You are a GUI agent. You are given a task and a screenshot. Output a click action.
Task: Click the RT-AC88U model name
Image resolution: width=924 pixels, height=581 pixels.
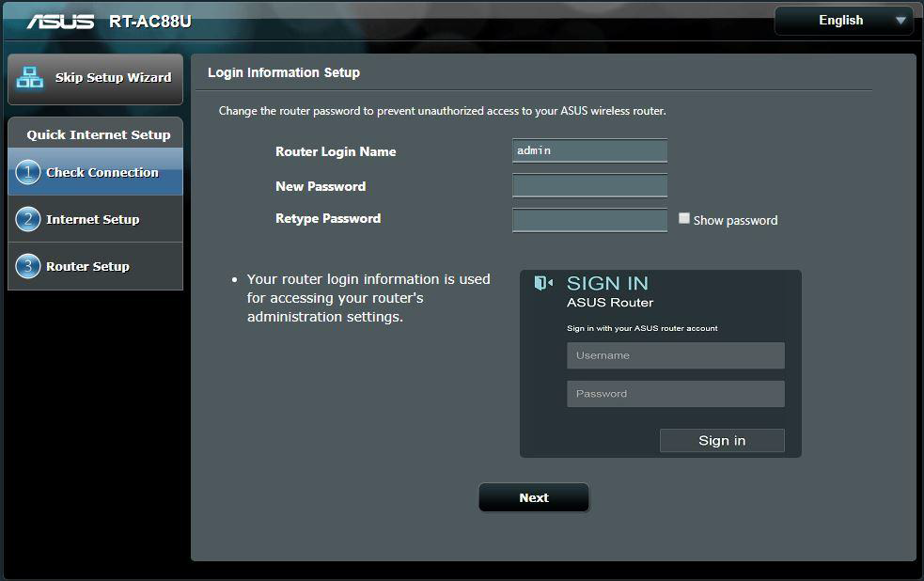(150, 22)
